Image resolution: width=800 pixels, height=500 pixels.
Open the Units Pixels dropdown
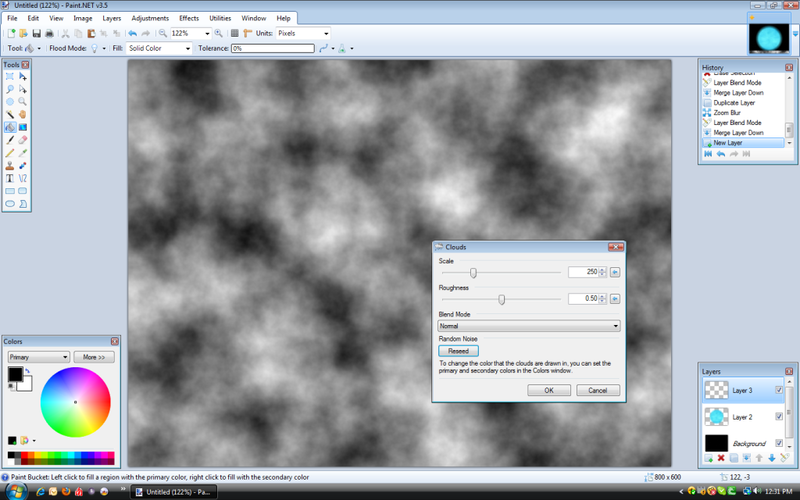click(326, 34)
